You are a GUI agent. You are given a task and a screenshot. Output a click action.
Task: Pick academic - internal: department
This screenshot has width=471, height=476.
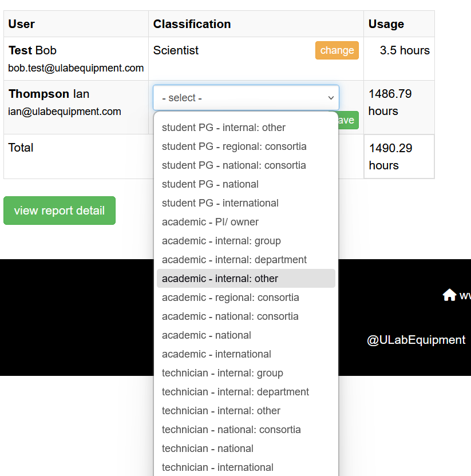click(246, 260)
